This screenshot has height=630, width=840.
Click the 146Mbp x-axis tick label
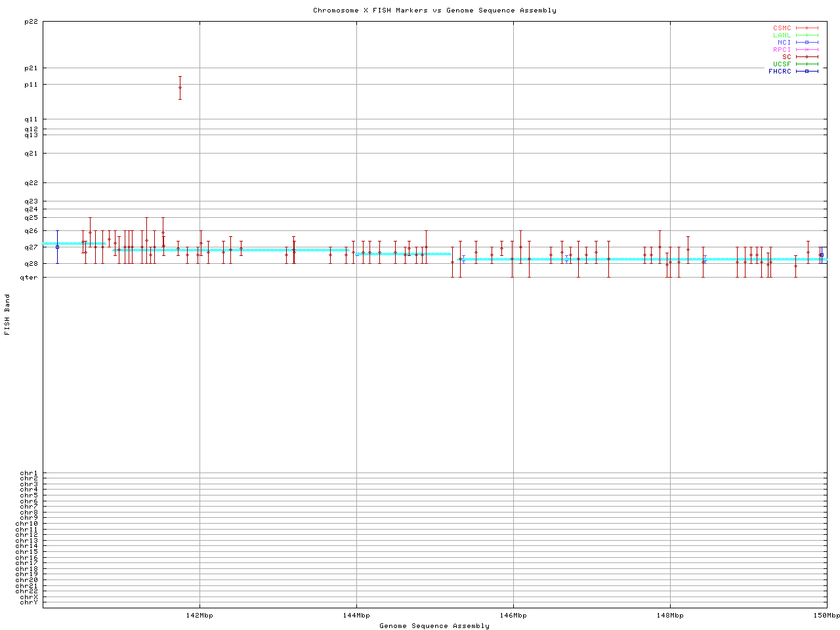(x=513, y=616)
